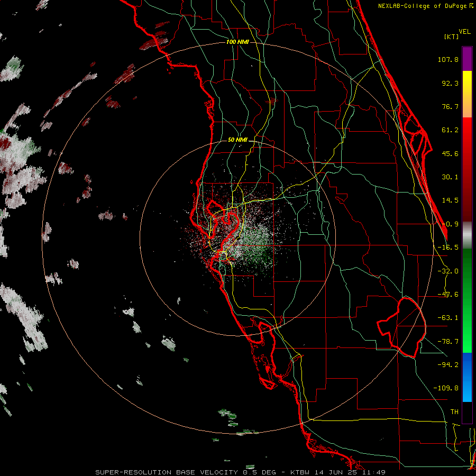This screenshot has width=476, height=476.
Task: Select the -94.2 scale label
Action: pyautogui.click(x=448, y=364)
